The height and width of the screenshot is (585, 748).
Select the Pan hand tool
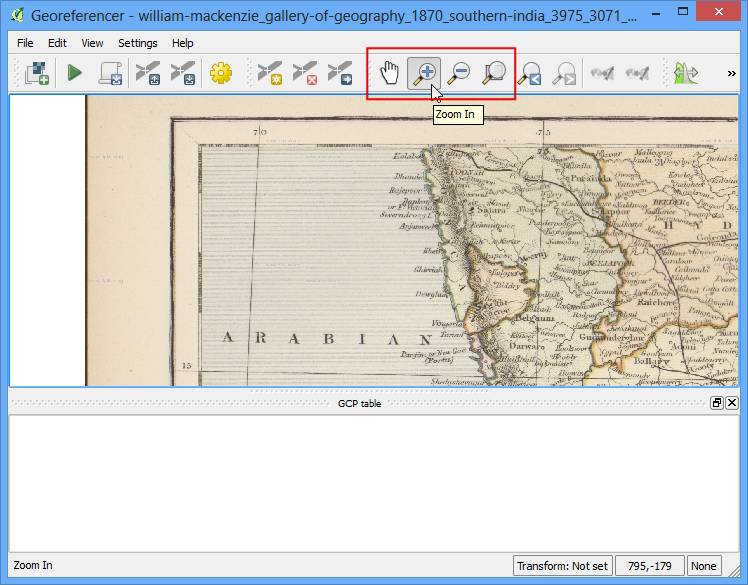pos(389,73)
